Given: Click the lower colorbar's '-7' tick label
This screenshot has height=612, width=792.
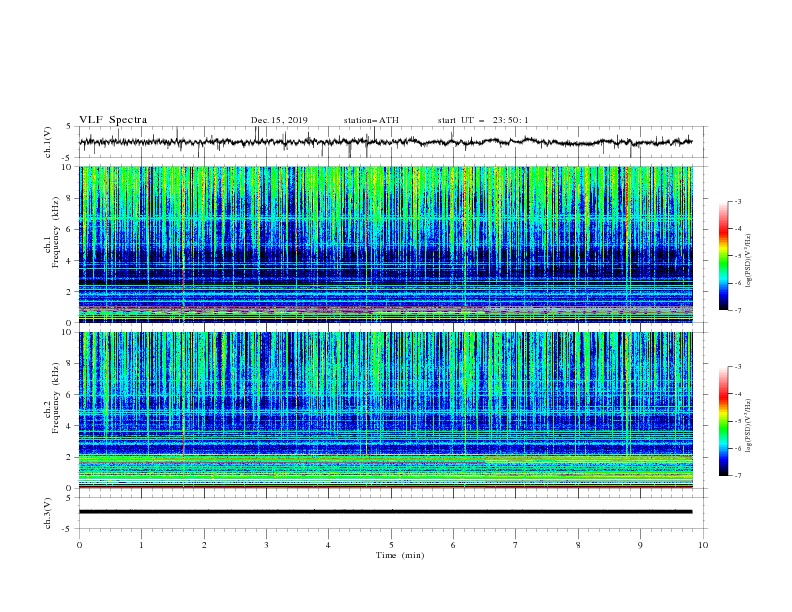Looking at the screenshot, I should [737, 475].
